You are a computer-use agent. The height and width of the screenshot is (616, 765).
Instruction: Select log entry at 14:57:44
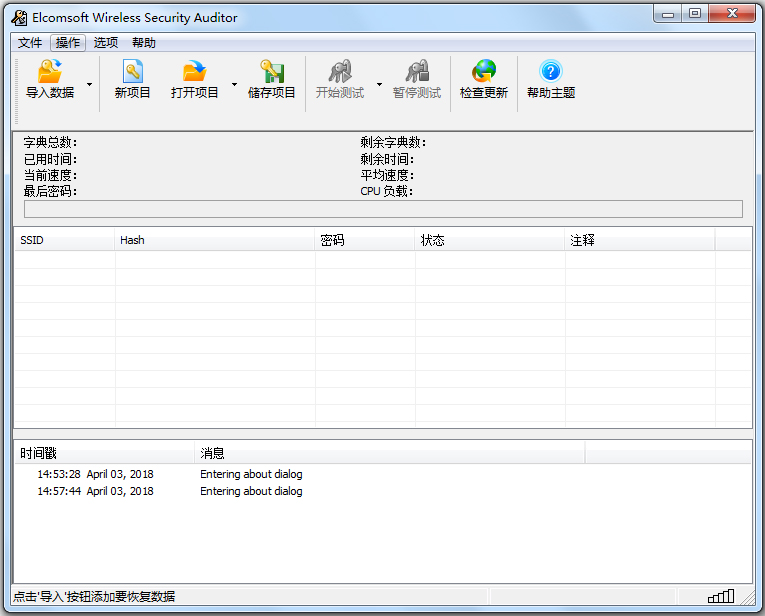[95, 491]
